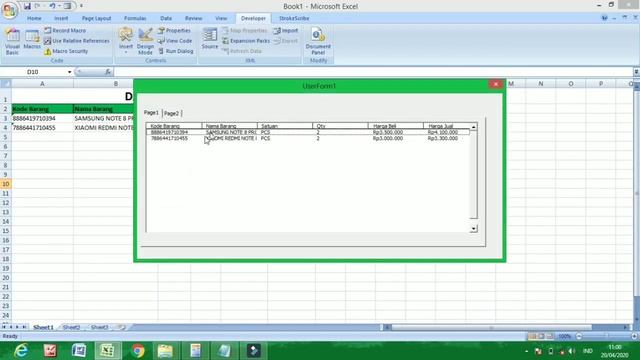Open the Data tab
Screen dimensions: 640x360
click(166, 18)
